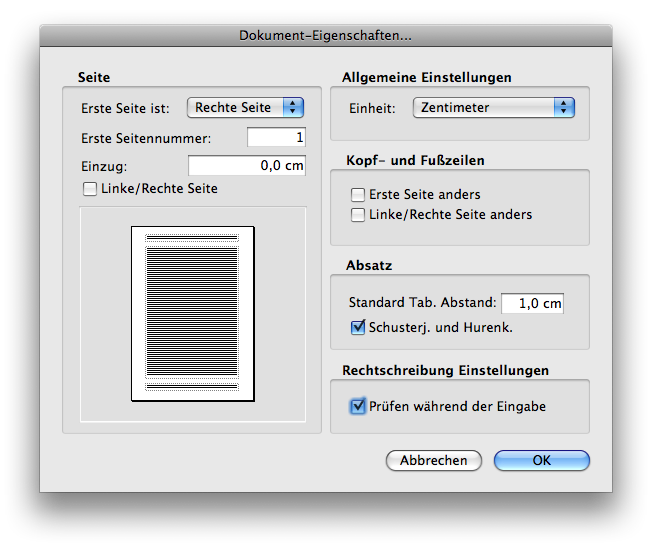Check "Linke/Rechte Seite anders" option

click(358, 214)
